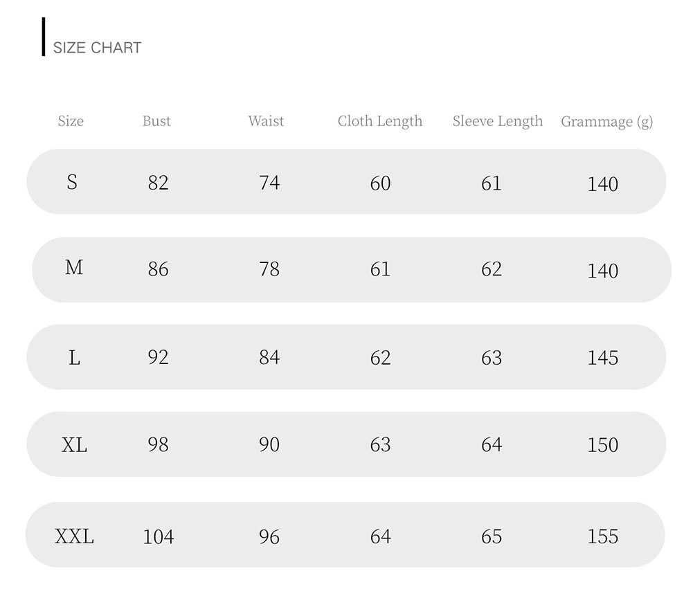This screenshot has width=693, height=616.
Task: Select the S size row label
Action: click(x=72, y=182)
